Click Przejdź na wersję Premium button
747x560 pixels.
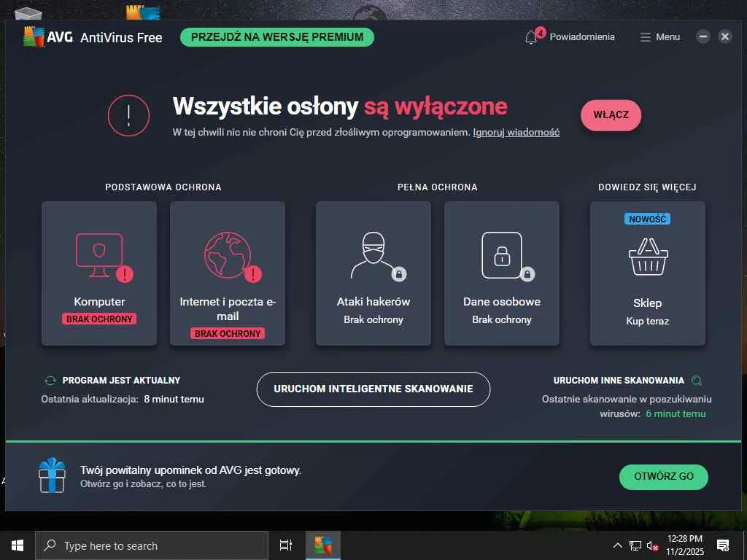276,37
